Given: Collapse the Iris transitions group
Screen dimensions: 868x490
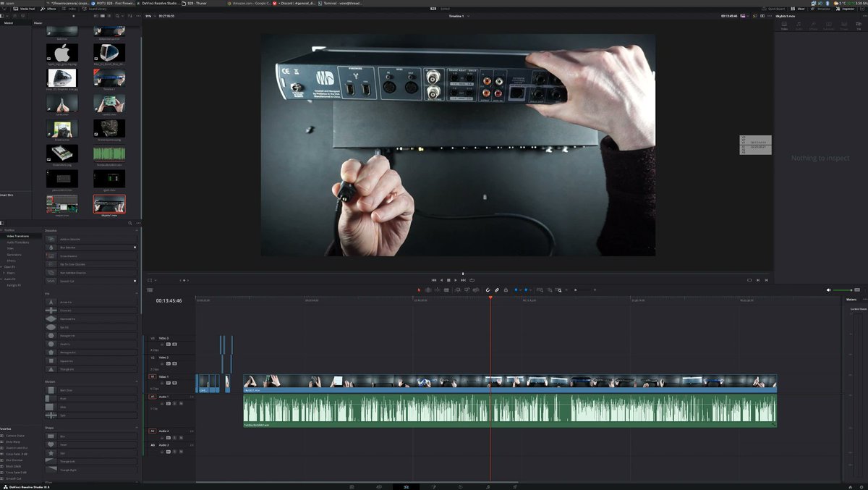Looking at the screenshot, I should [x=137, y=293].
